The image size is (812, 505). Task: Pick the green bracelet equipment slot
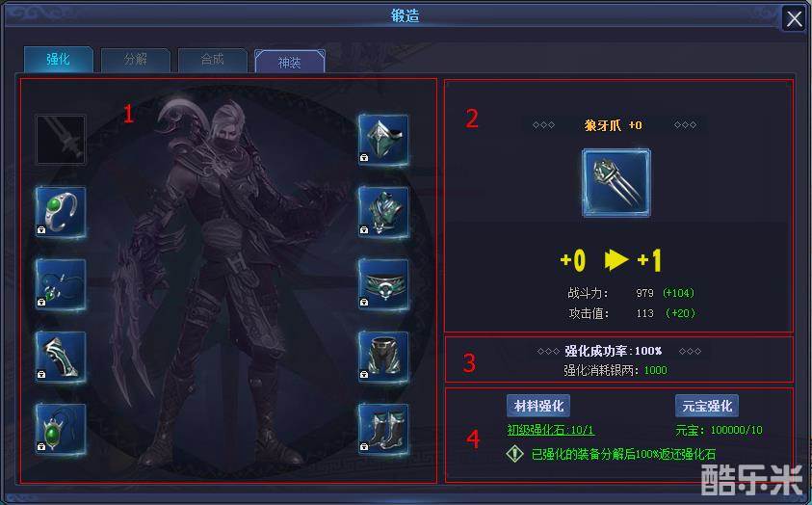(x=61, y=285)
